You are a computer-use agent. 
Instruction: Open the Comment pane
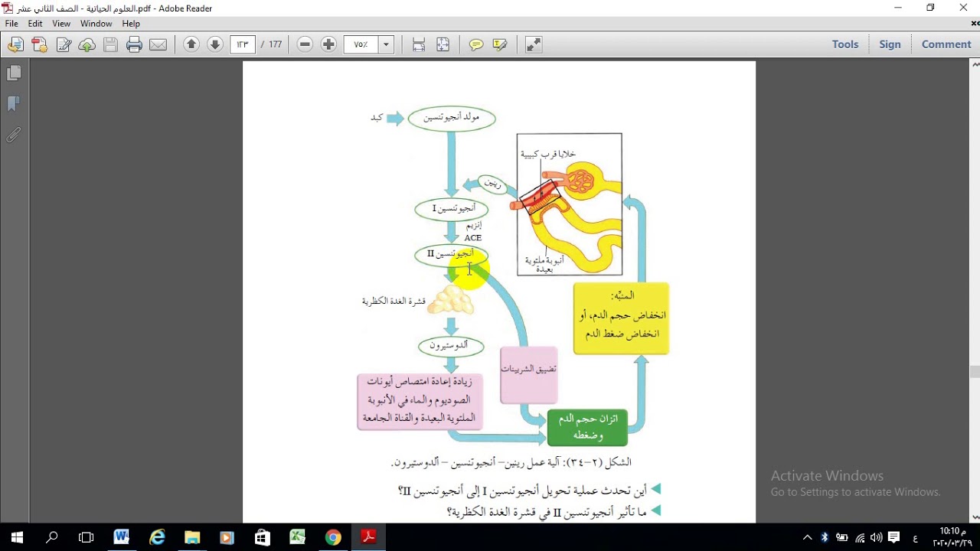pyautogui.click(x=946, y=44)
